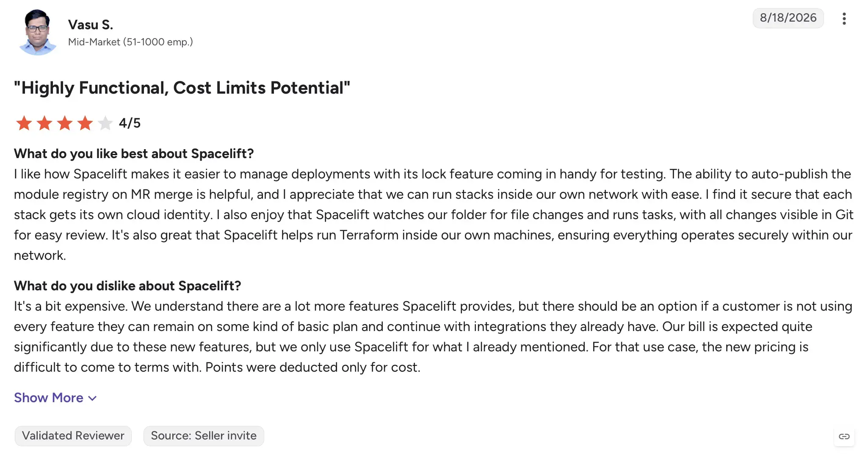The height and width of the screenshot is (456, 868).
Task: Click the grey fifth rating star
Action: coord(105,123)
